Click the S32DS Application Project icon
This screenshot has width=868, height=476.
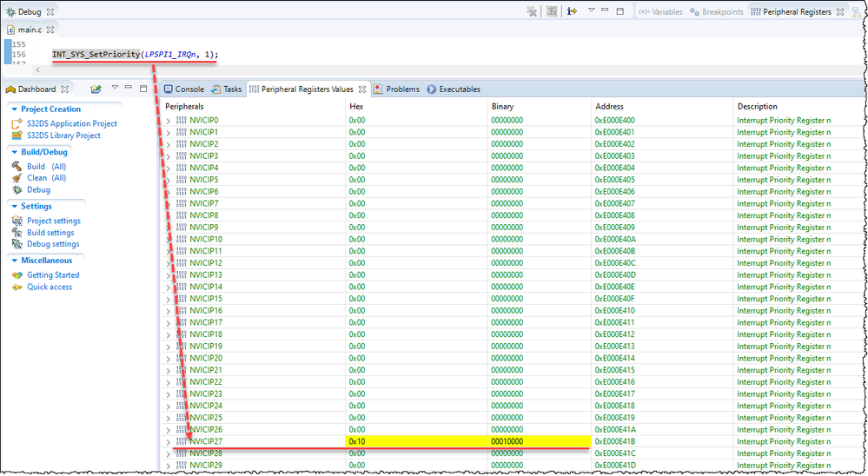tap(17, 123)
